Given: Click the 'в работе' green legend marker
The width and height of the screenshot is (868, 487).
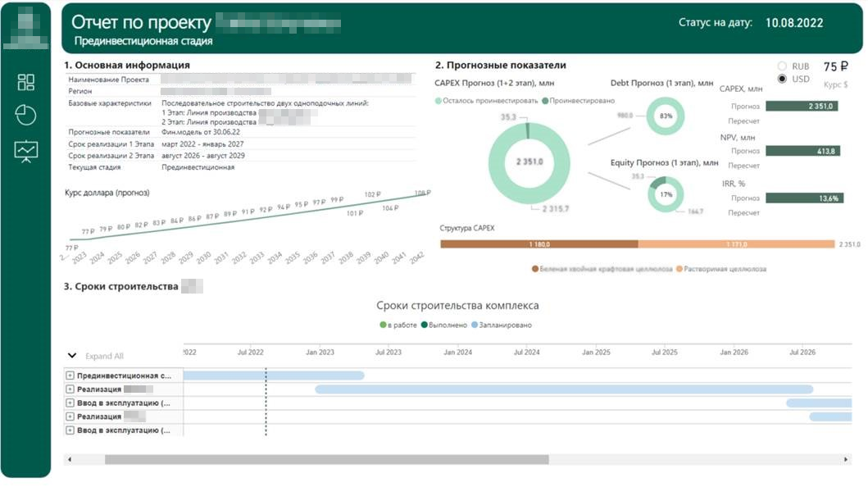Looking at the screenshot, I should (x=383, y=325).
